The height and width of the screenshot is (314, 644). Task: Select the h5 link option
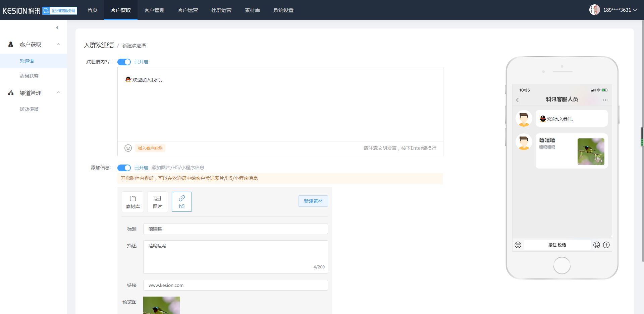(182, 202)
